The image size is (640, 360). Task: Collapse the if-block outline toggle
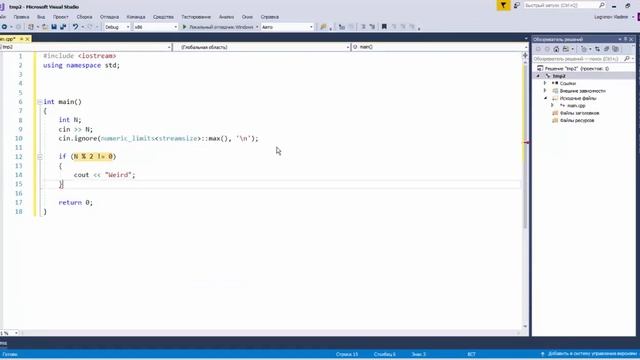pyautogui.click(x=40, y=156)
